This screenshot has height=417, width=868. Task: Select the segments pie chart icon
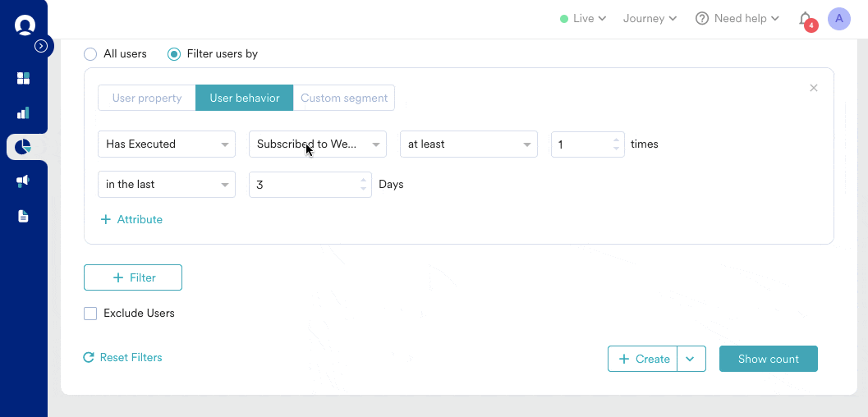pos(23,147)
